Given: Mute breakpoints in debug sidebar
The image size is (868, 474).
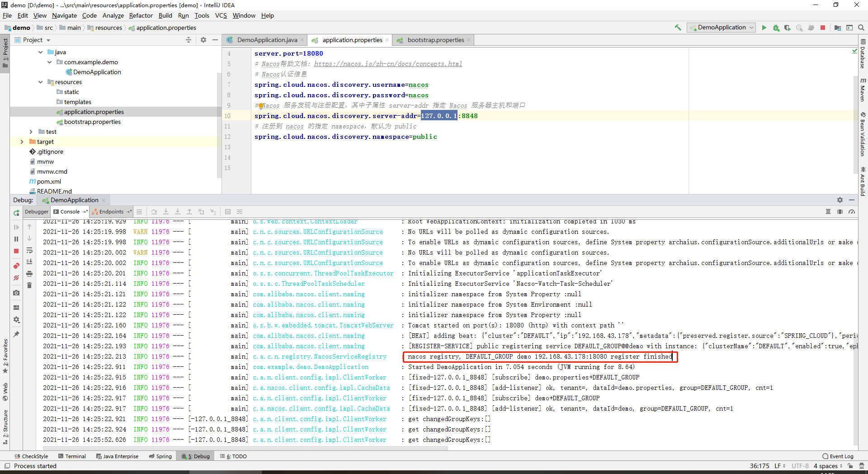Looking at the screenshot, I should 16,278.
